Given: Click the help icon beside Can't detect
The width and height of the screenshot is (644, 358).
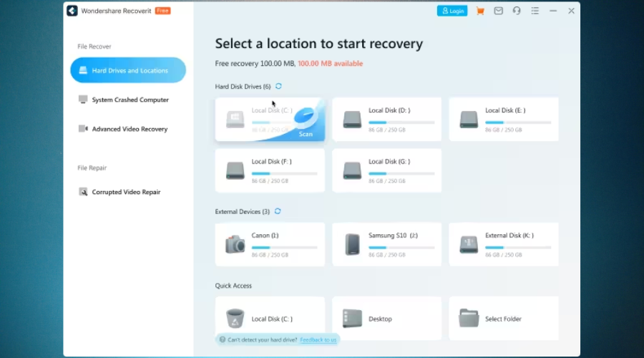Looking at the screenshot, I should click(x=223, y=339).
